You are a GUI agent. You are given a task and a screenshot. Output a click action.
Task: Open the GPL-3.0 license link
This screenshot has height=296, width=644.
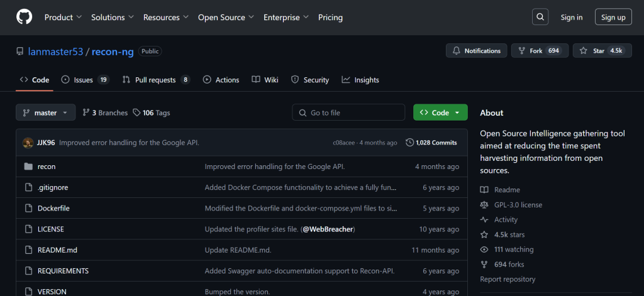518,205
